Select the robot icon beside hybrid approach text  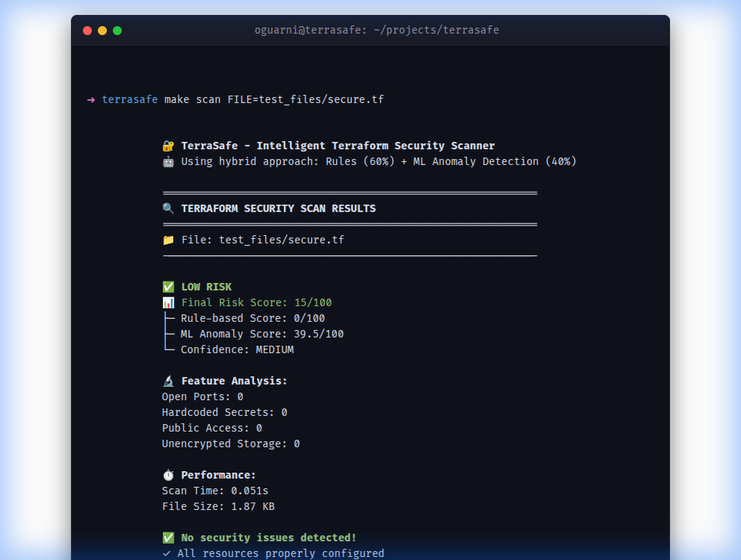point(167,161)
